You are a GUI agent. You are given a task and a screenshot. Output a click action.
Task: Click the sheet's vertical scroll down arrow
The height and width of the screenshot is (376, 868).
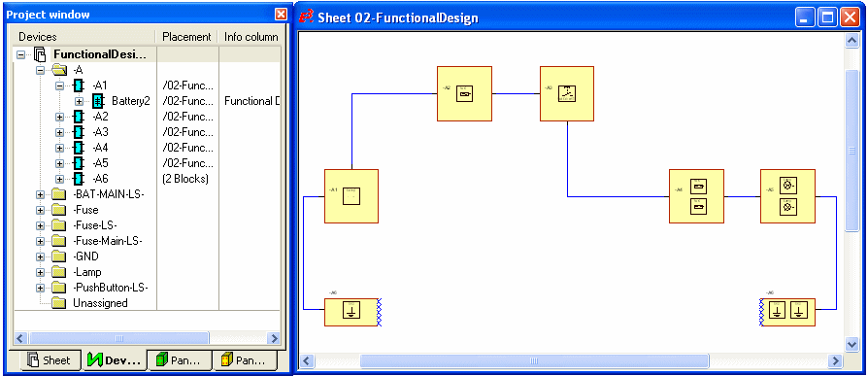click(851, 345)
